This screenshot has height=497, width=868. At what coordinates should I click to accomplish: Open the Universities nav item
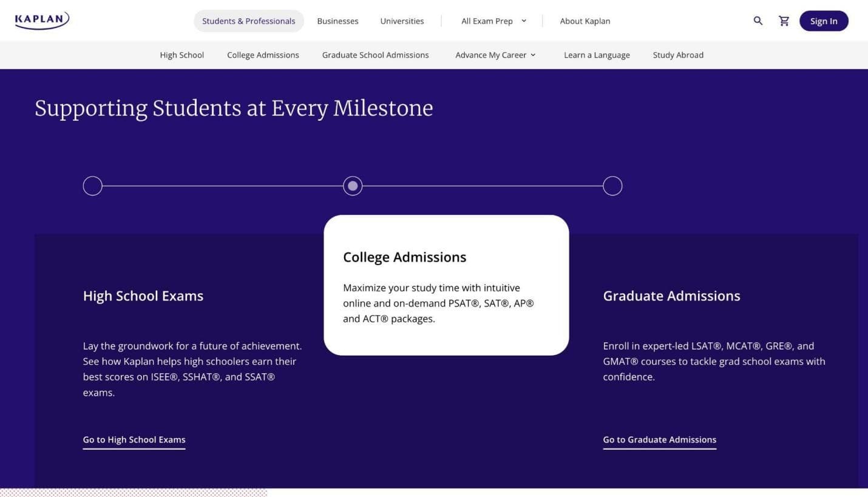pos(402,21)
